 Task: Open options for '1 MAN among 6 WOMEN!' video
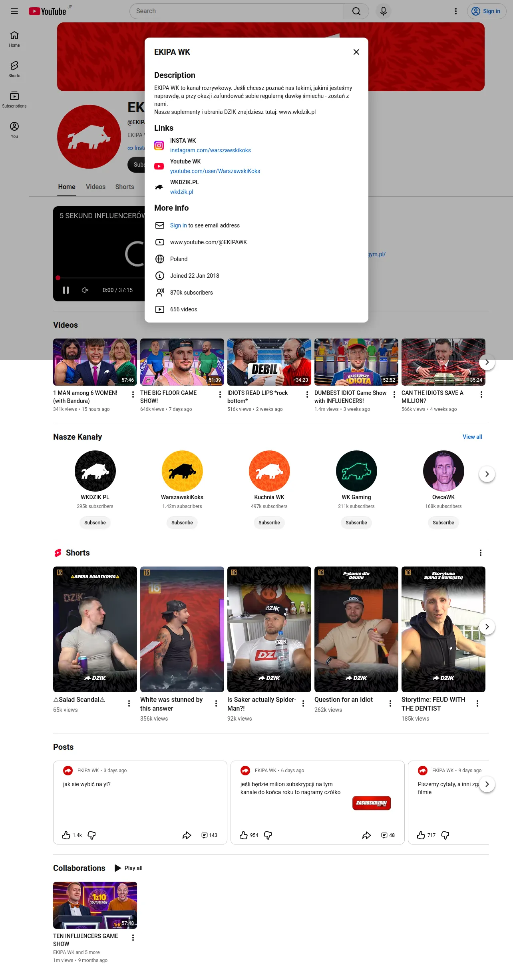(x=133, y=394)
